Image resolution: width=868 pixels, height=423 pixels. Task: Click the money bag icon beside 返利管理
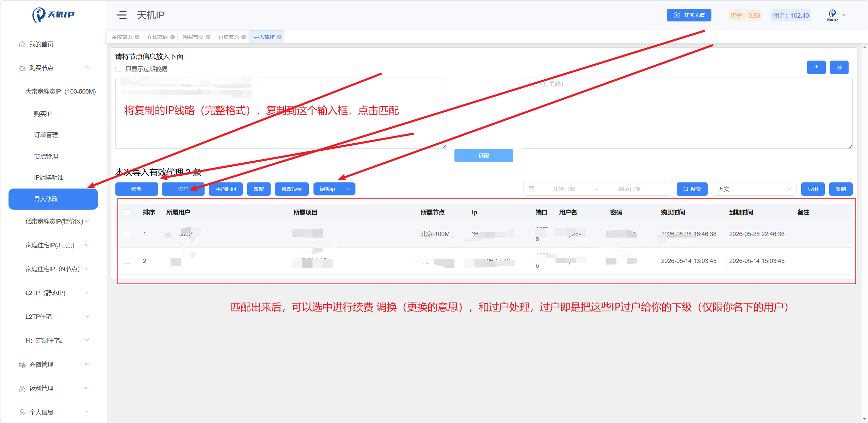22,389
